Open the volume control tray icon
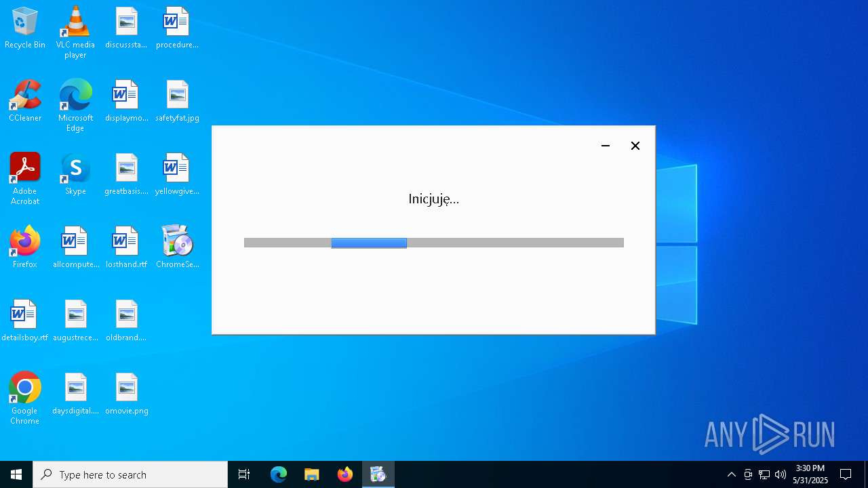 coord(781,474)
